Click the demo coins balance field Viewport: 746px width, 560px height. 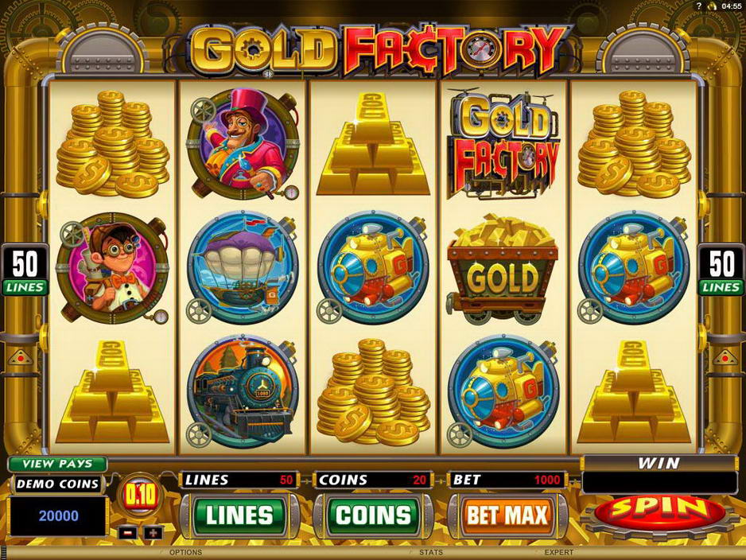(x=59, y=515)
